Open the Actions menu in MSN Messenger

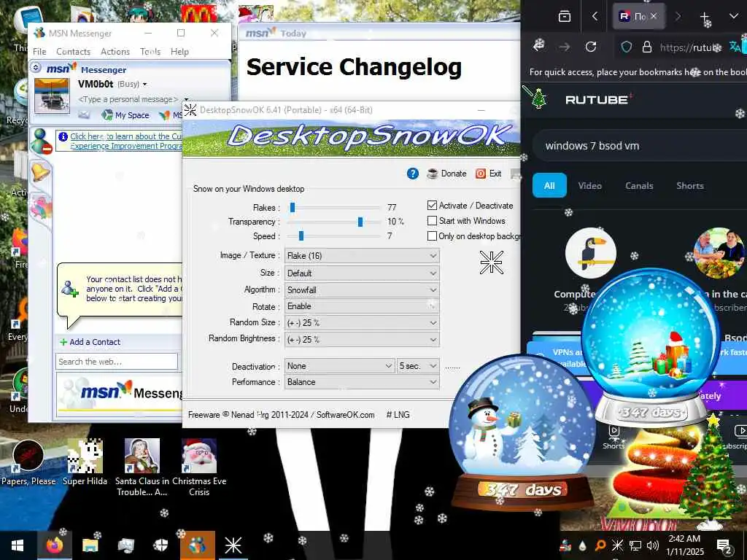[115, 52]
